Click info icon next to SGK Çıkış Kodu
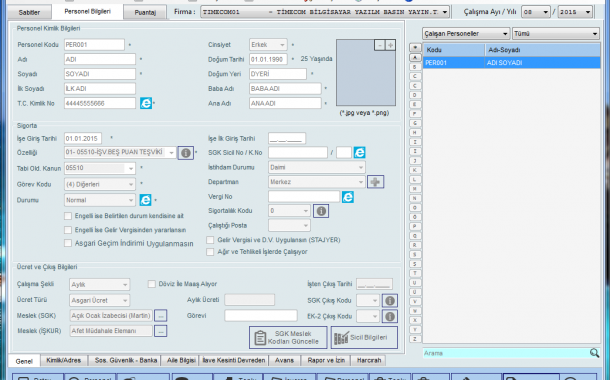 (390, 301)
